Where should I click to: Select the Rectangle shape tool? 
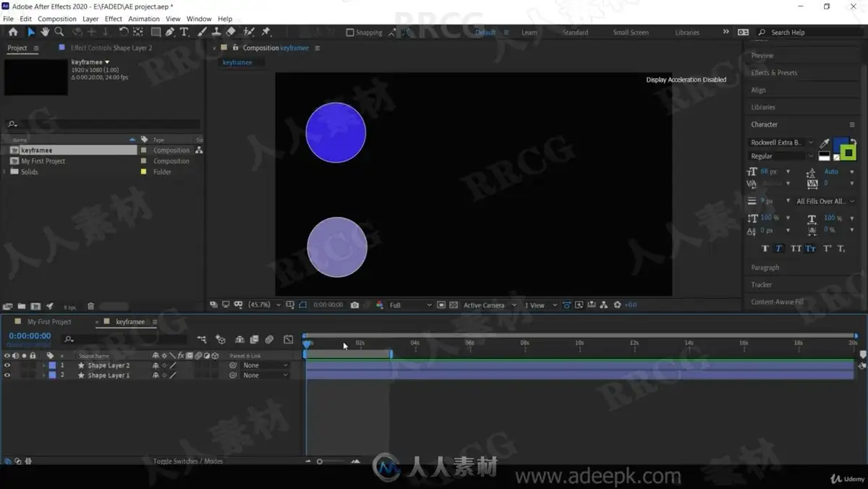click(156, 32)
